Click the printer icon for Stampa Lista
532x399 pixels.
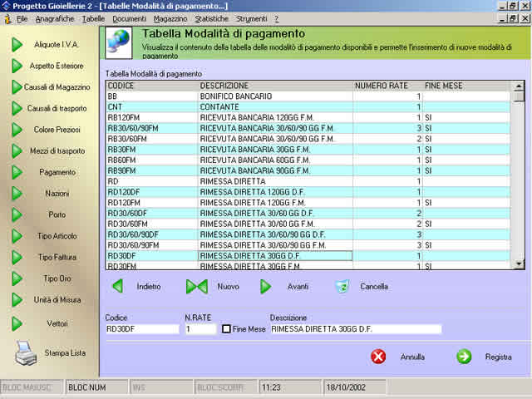click(x=26, y=353)
